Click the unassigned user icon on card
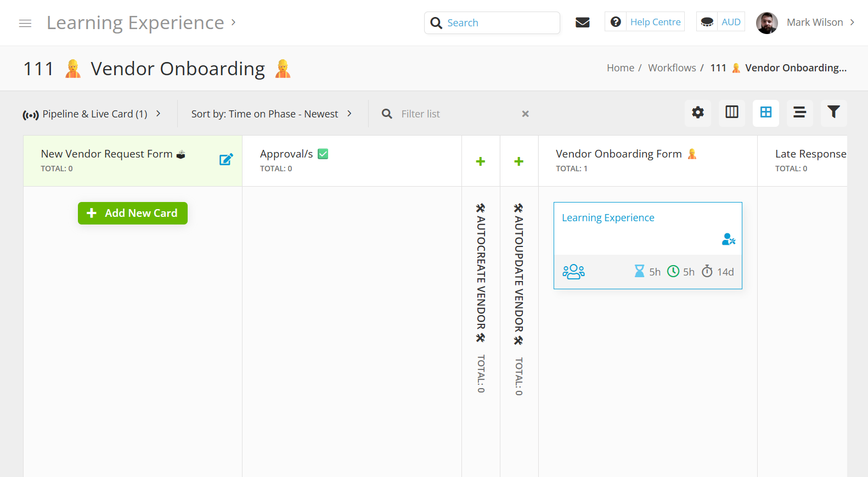868x477 pixels. pyautogui.click(x=728, y=239)
